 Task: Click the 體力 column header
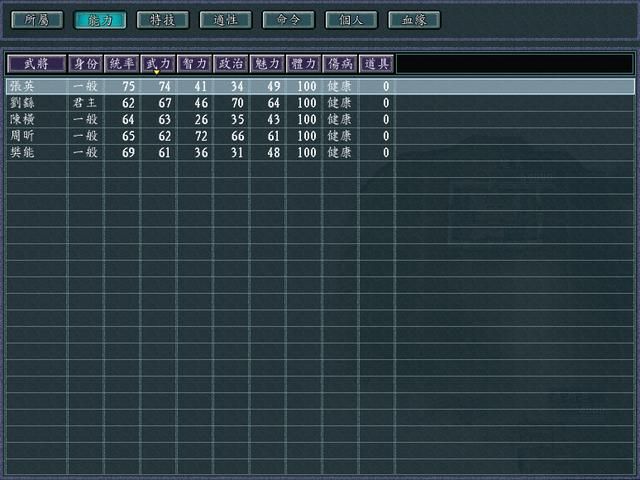(304, 64)
